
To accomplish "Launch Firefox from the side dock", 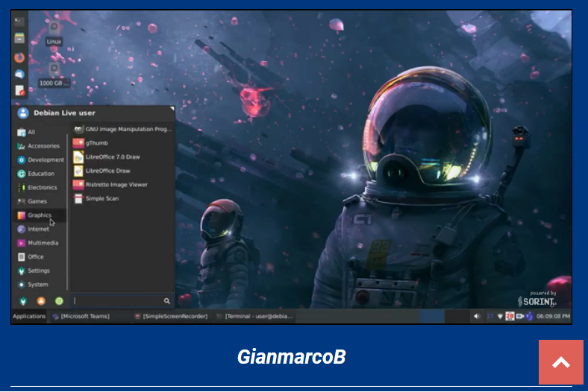I will [x=19, y=57].
